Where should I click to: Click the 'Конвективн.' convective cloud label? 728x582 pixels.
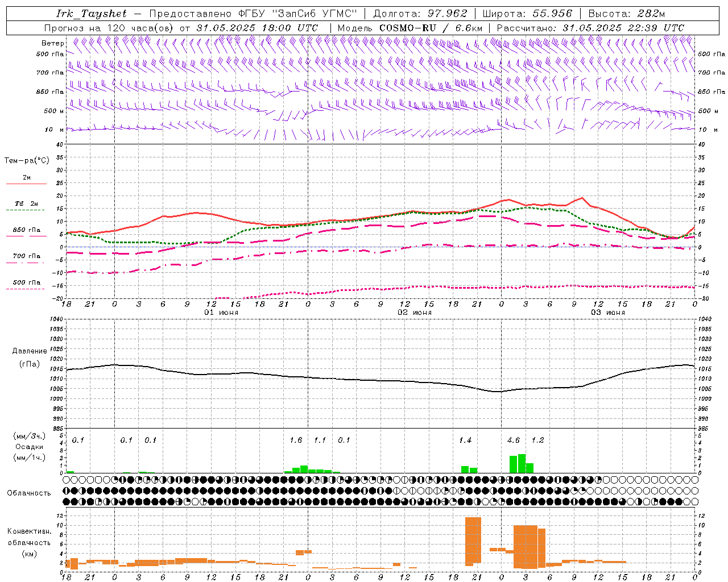29,531
